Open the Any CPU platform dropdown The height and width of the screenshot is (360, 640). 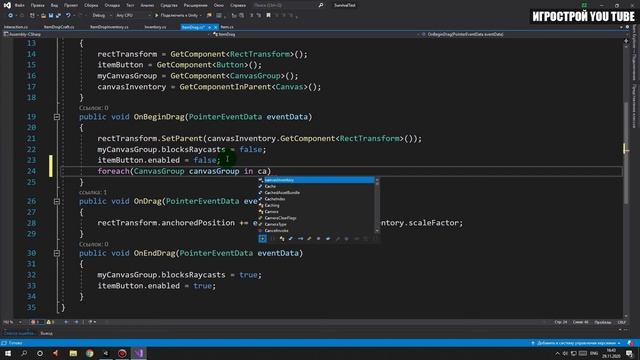(x=133, y=16)
